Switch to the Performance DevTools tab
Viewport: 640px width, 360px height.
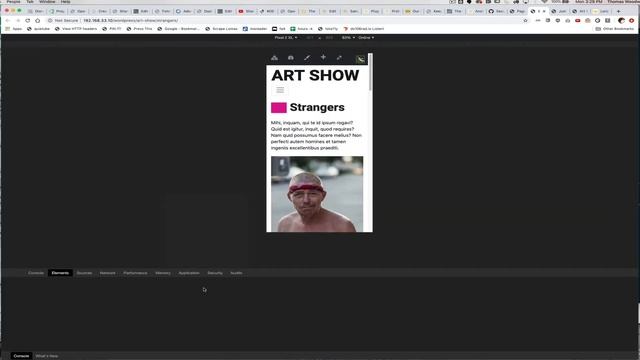[x=136, y=273]
